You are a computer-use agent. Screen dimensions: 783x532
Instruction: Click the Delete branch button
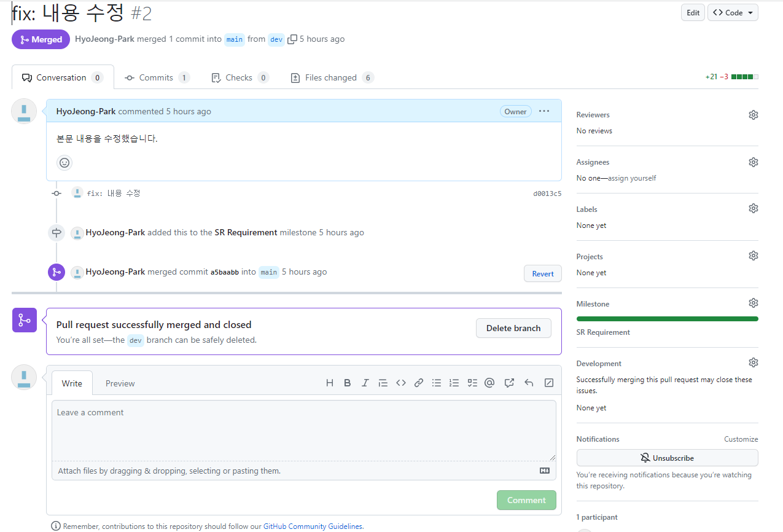tap(513, 327)
